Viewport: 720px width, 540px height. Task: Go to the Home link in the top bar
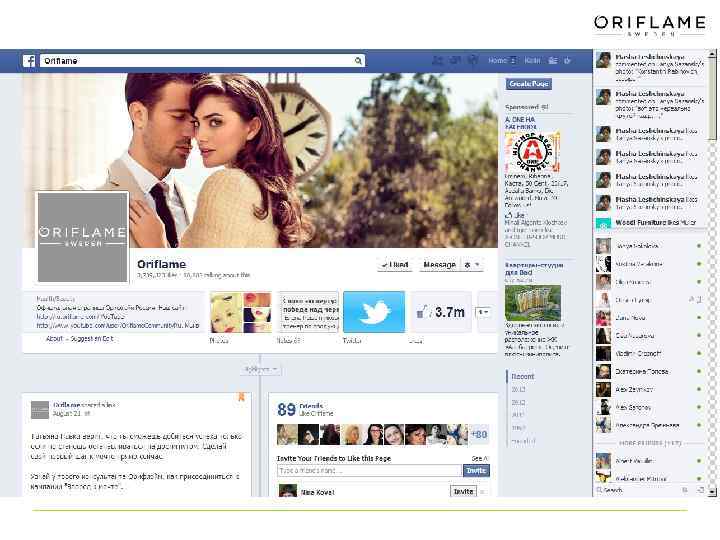pyautogui.click(x=497, y=61)
